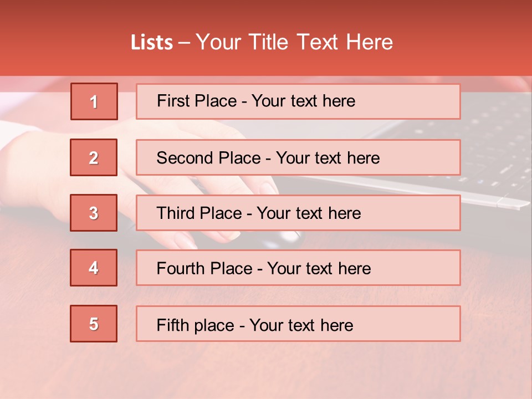Click the number 5 square
Viewport: 532px width, 399px height.
[94, 324]
